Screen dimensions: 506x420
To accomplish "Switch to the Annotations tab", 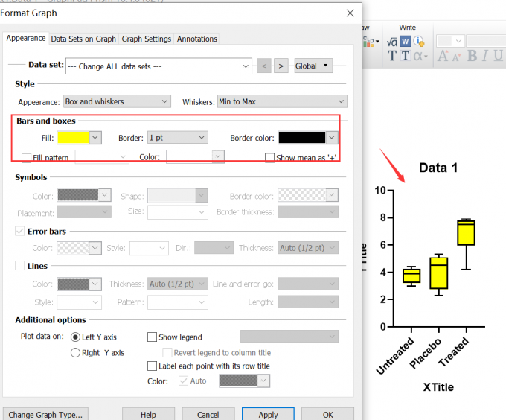I will (x=197, y=39).
